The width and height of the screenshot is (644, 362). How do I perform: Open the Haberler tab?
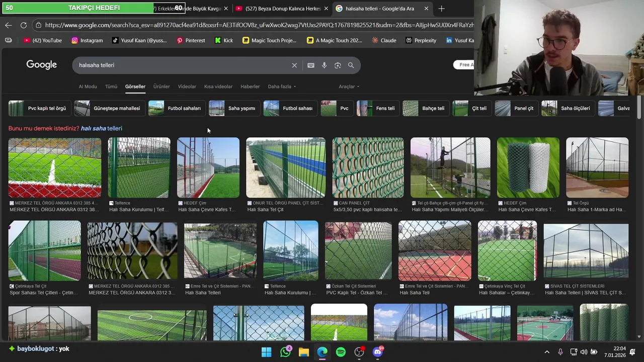point(250,86)
